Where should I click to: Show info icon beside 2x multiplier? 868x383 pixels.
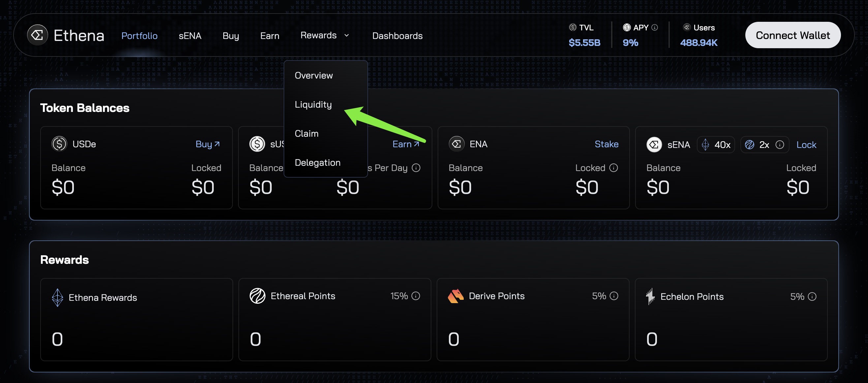pyautogui.click(x=779, y=145)
